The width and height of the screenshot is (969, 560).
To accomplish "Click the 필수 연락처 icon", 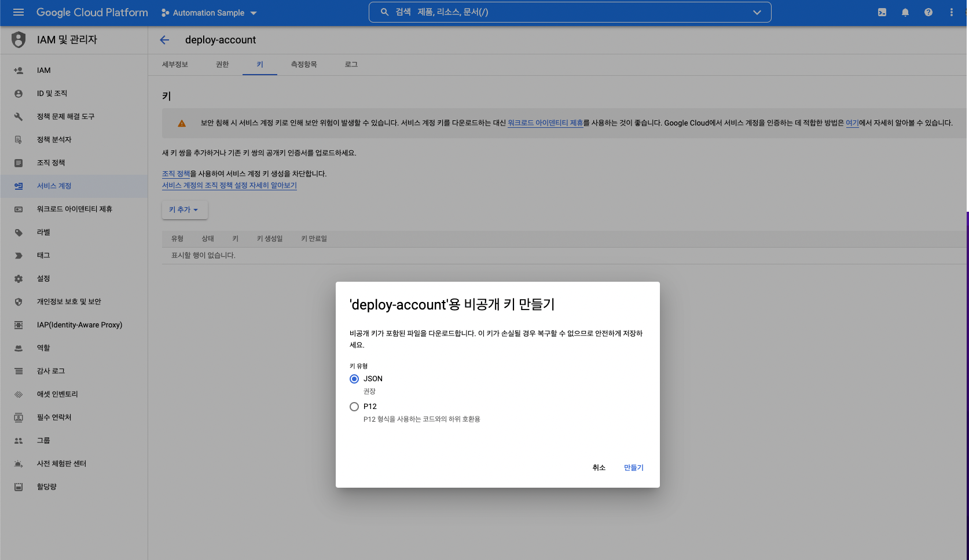I will coord(19,418).
